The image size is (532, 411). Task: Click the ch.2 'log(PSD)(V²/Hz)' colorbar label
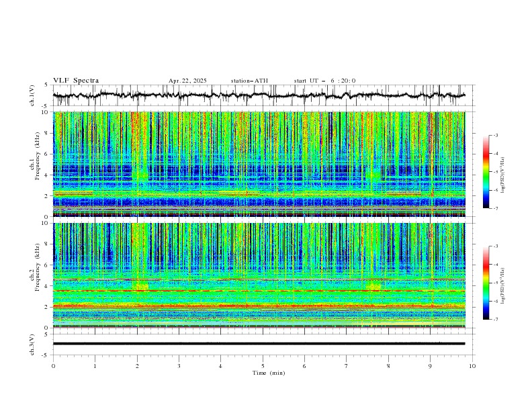[x=502, y=285]
